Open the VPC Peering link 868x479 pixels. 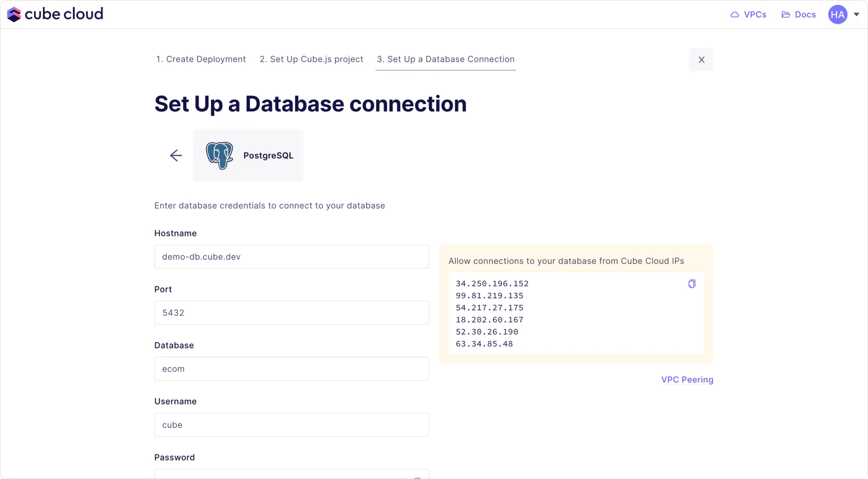pyautogui.click(x=687, y=380)
